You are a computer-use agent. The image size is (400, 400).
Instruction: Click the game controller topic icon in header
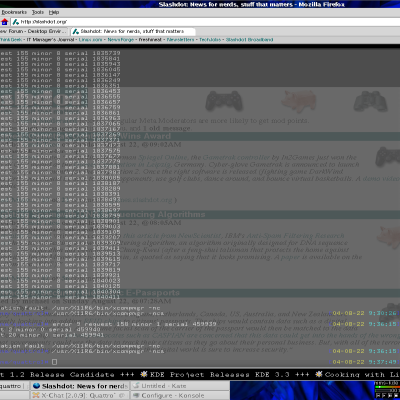coord(224,101)
